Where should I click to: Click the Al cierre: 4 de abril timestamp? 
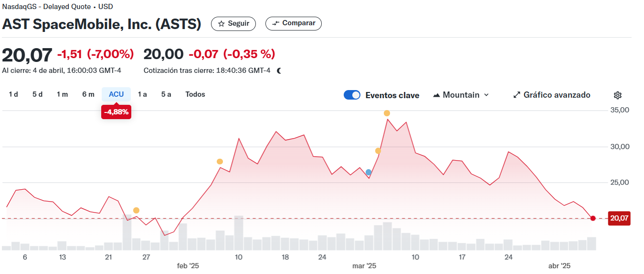pos(62,71)
